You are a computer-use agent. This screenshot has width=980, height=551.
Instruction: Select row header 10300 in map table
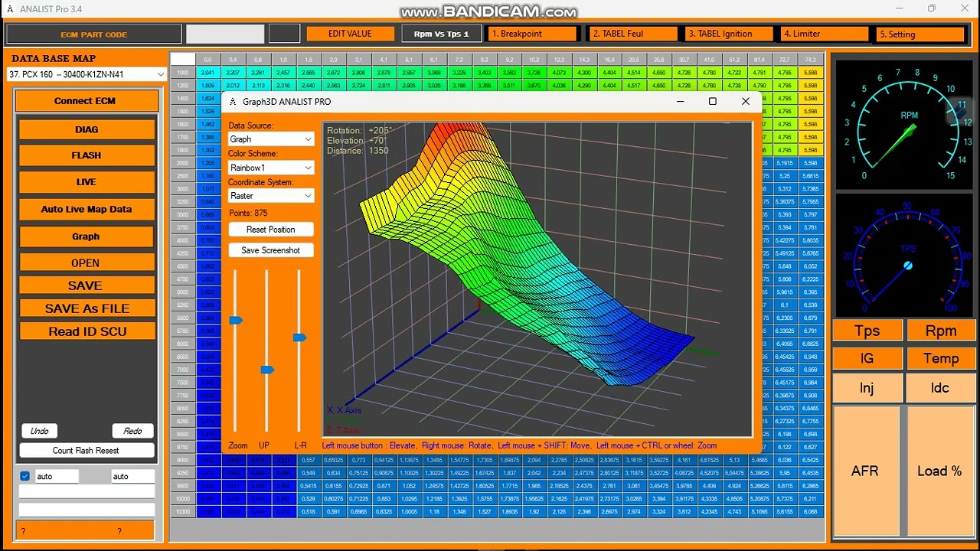[x=183, y=512]
